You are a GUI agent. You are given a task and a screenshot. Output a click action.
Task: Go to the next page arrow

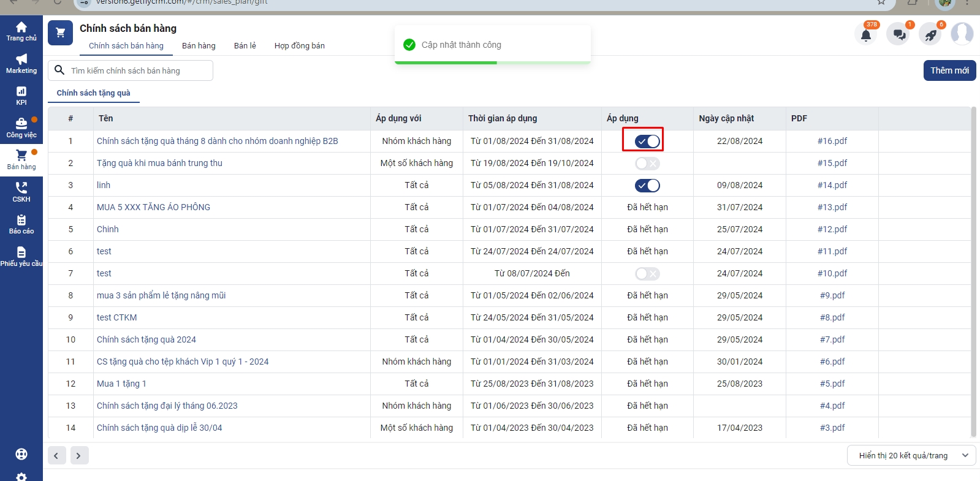pos(78,455)
